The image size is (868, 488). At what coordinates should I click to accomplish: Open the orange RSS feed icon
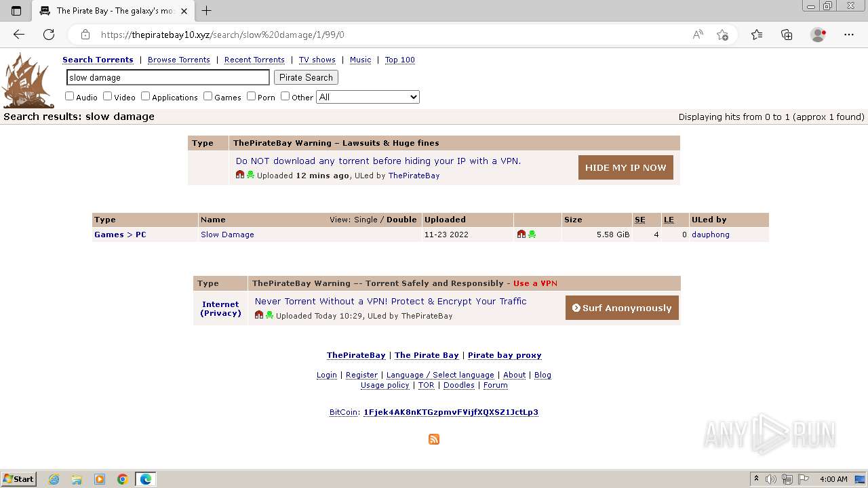[434, 439]
